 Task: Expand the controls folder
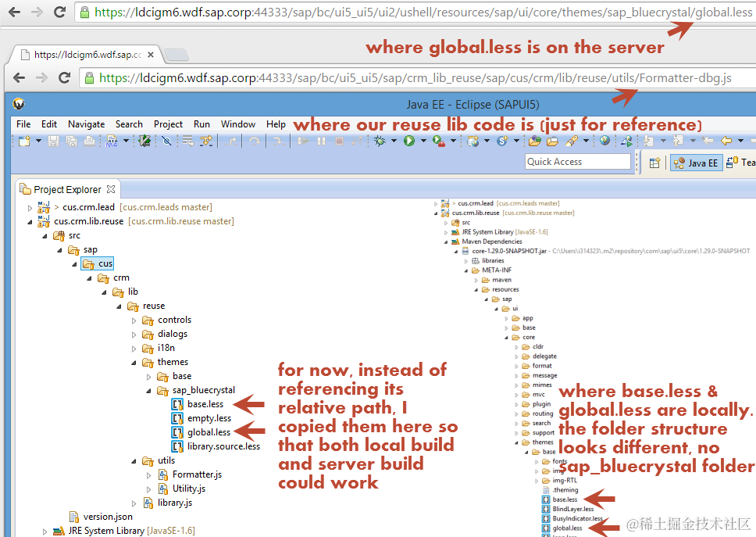pos(134,320)
